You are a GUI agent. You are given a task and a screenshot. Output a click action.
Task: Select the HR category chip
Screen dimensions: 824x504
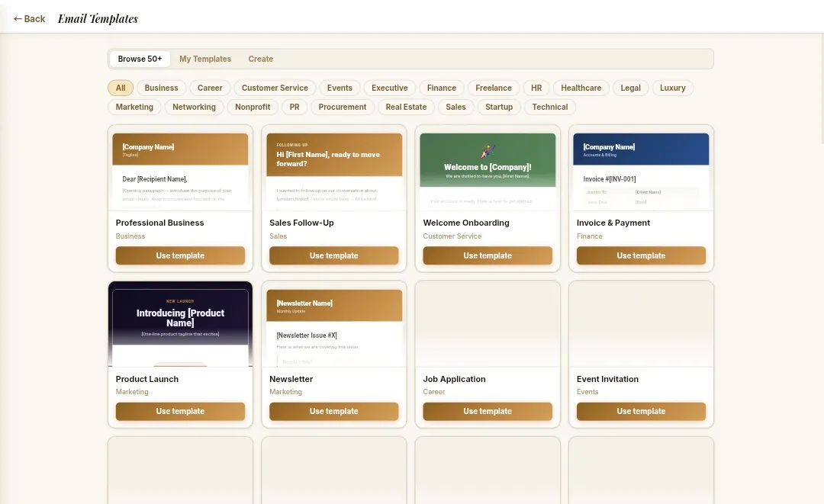[x=536, y=88]
